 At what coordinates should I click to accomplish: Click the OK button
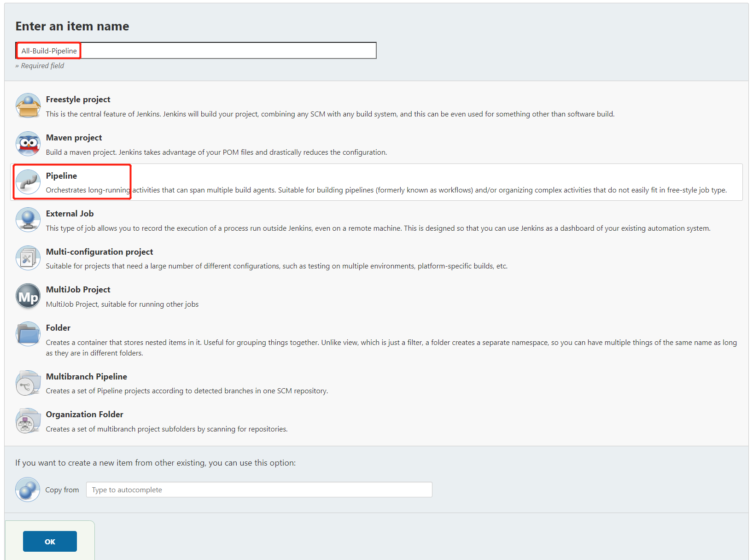pyautogui.click(x=50, y=541)
